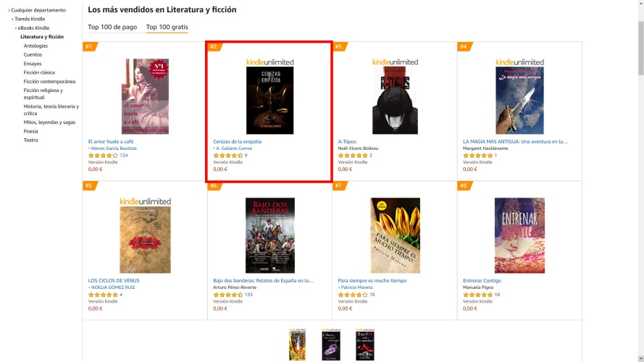The image size is (644, 362).
Task: Select the Top 100 gratis tab
Action: (x=167, y=28)
